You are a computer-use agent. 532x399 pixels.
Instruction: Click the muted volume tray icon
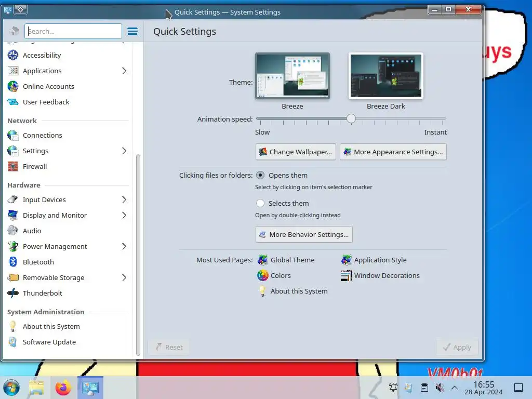pos(440,388)
